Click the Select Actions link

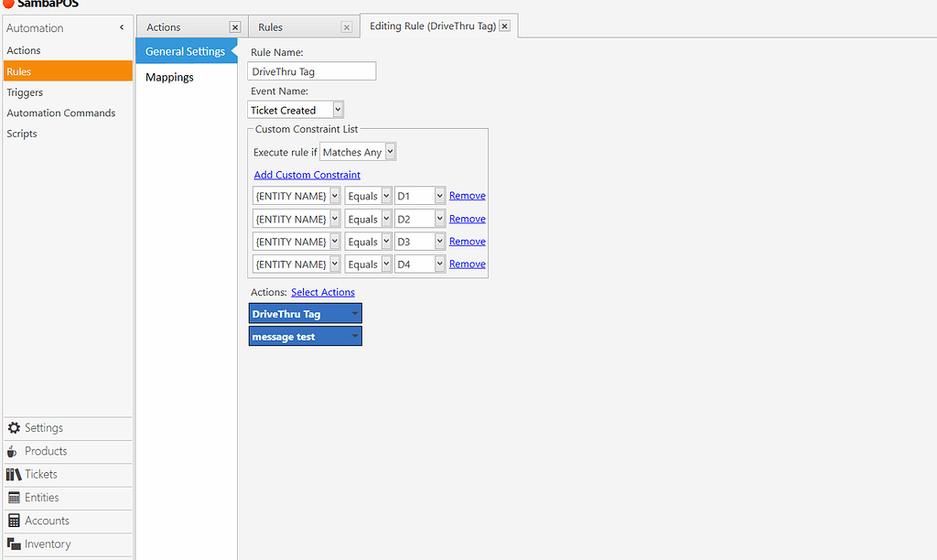click(x=323, y=292)
